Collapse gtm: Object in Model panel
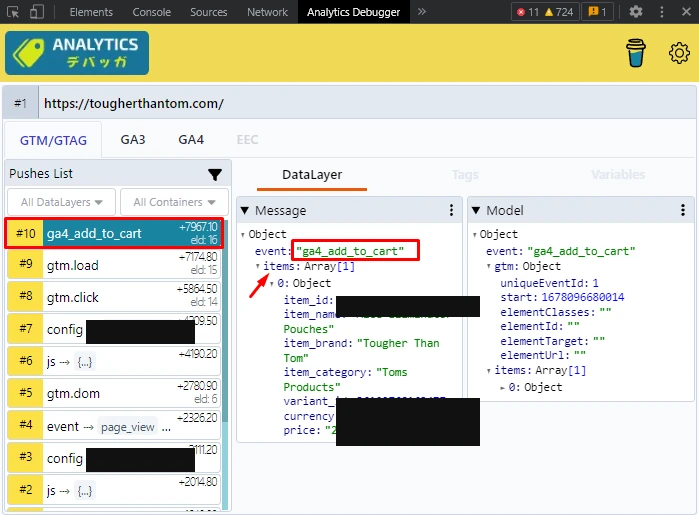Viewport: 699px width, 515px height. (x=489, y=267)
